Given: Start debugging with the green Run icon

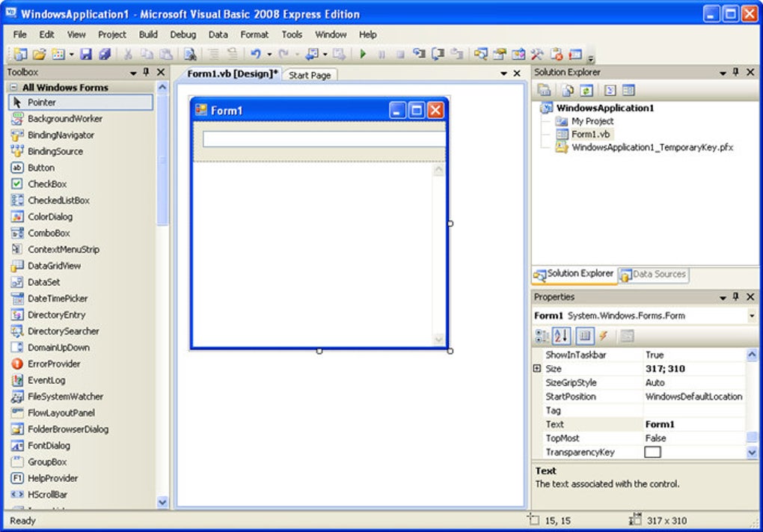Looking at the screenshot, I should pyautogui.click(x=364, y=54).
